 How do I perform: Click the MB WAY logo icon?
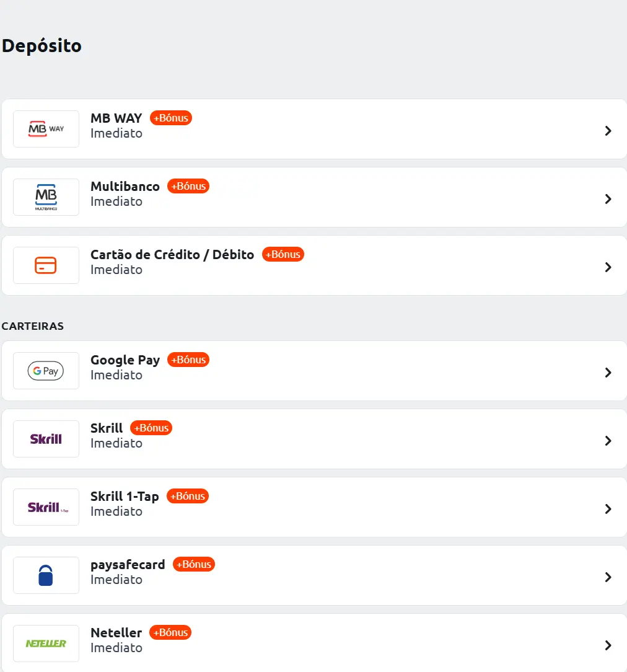(46, 129)
